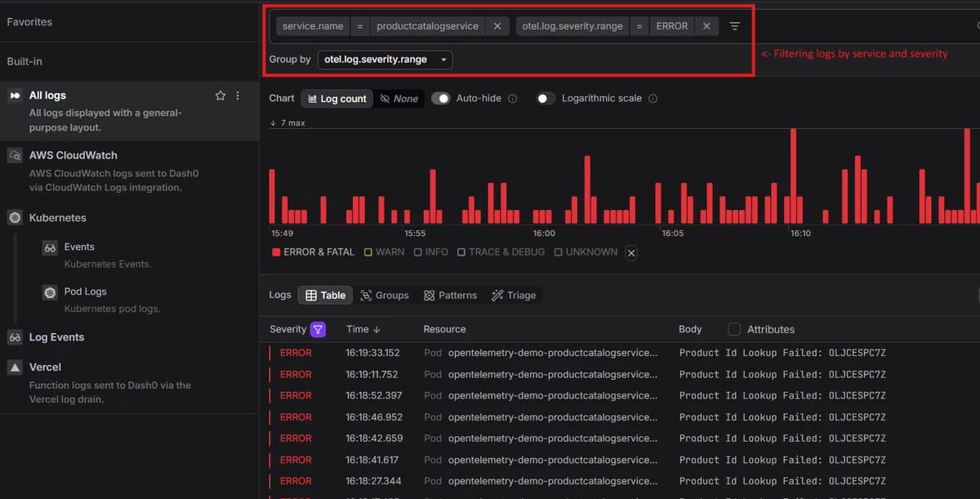Toggle the TRACE & DEBUG legend item
The width and height of the screenshot is (980, 499).
tap(501, 252)
